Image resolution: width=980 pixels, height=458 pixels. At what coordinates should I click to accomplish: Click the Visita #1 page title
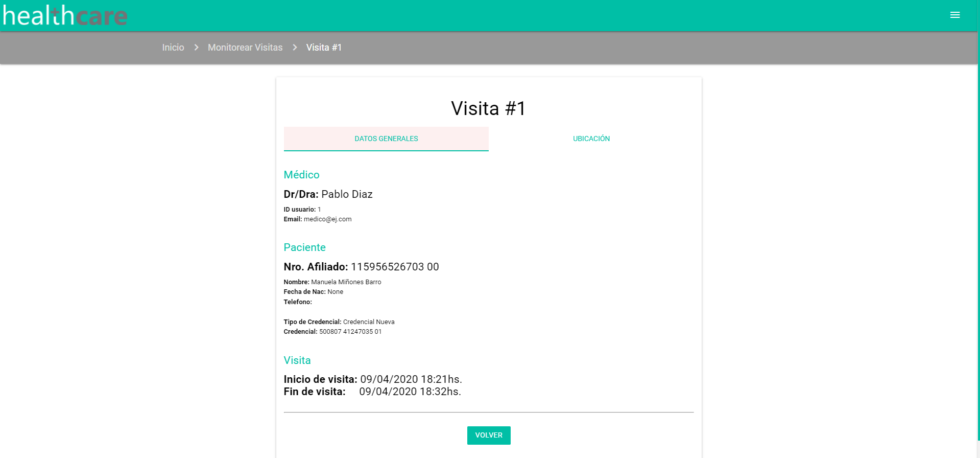click(488, 108)
